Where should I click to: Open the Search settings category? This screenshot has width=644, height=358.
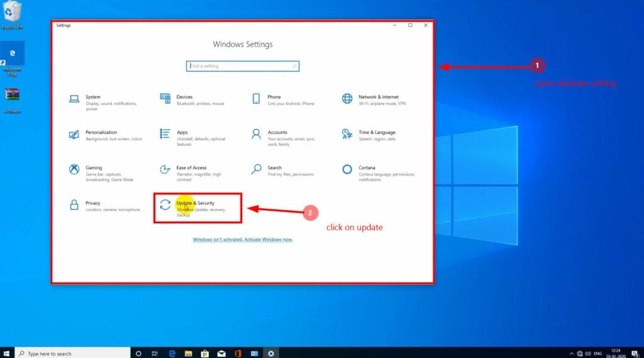coord(282,171)
